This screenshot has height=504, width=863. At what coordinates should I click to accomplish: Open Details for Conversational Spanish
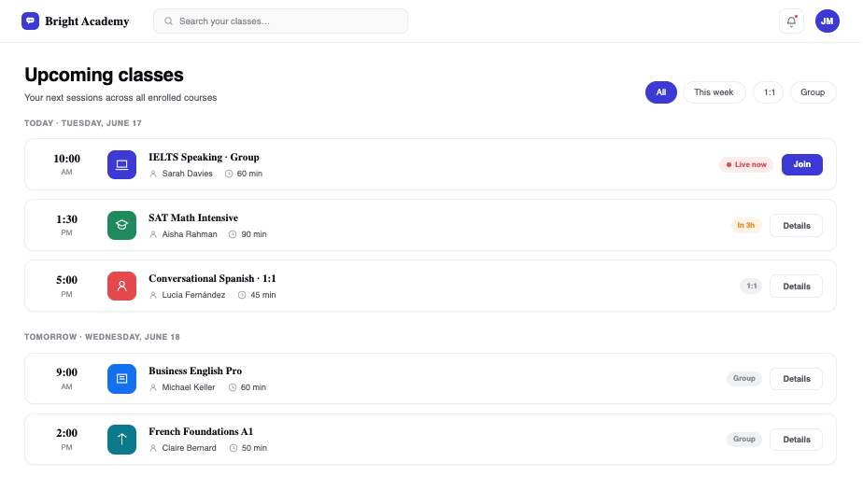pos(796,287)
